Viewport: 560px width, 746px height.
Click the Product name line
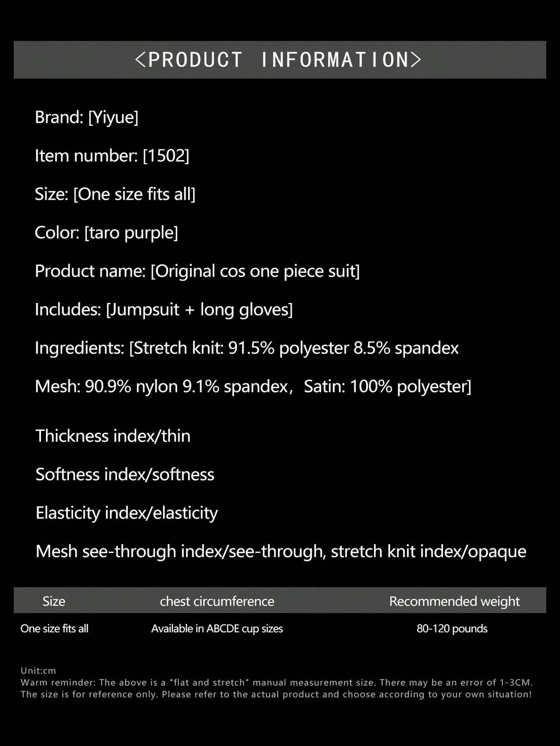pos(197,271)
